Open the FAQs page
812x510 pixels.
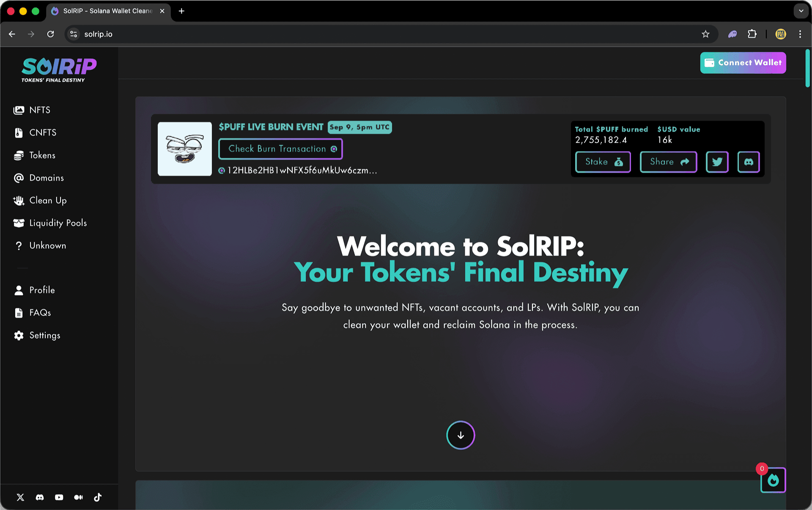pyautogui.click(x=40, y=313)
